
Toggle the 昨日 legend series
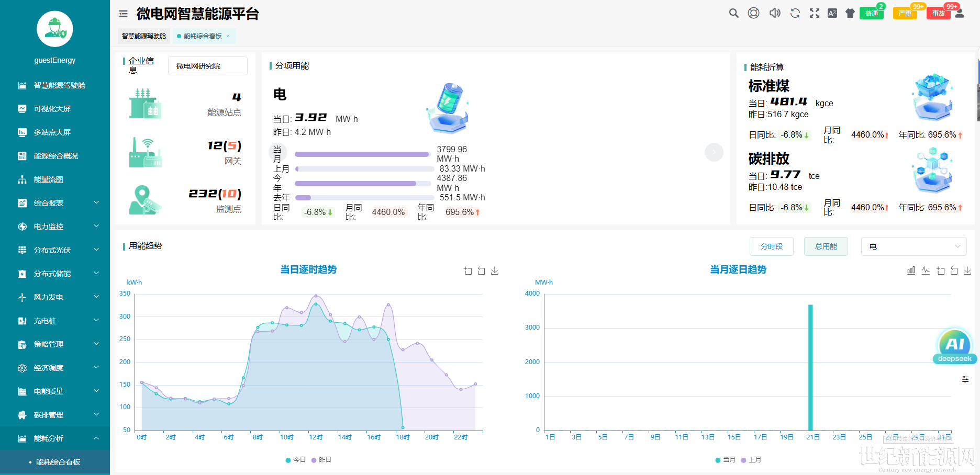(x=321, y=460)
